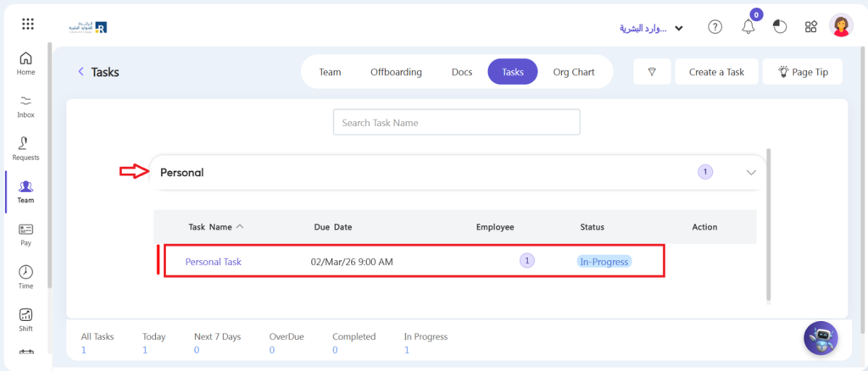Open Shift section in sidebar
Viewport: 868px width, 371px height.
tap(25, 319)
